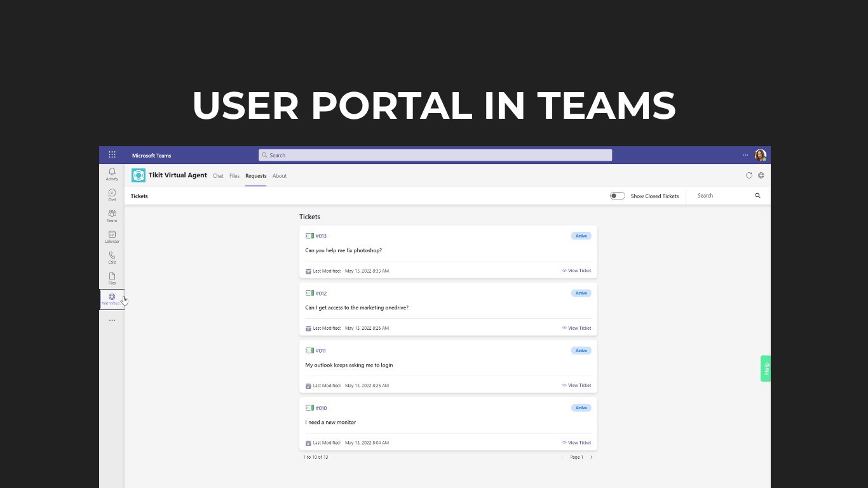Select Tikit Virtual Agent sidebar app
Viewport: 868px width, 488px height.
point(112,299)
